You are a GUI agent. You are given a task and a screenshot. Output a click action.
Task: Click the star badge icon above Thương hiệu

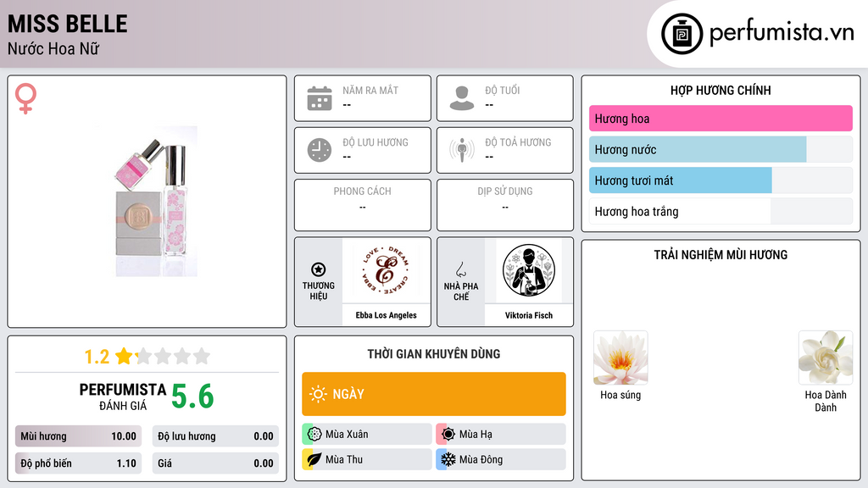tap(319, 269)
